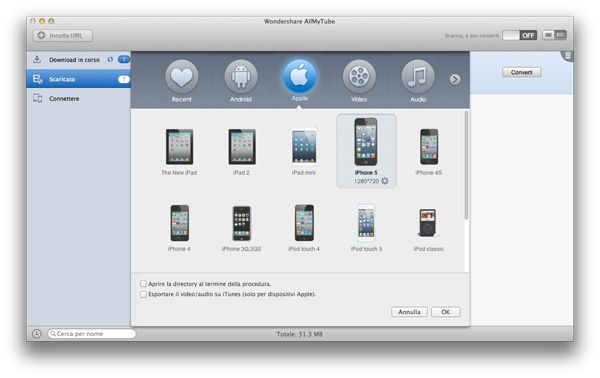
Task: Switch to detailed list view icon
Action: click(x=561, y=35)
